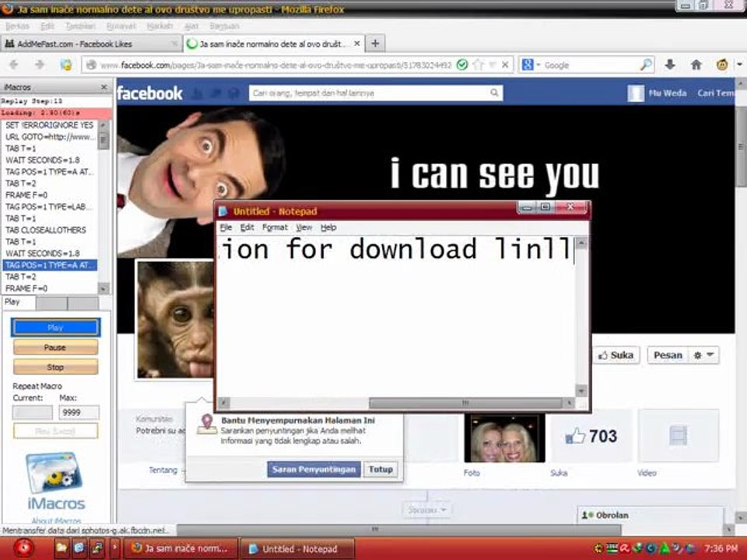Screen dimensions: 747x560
Task: Open the Firefox toolbar face icon dropdown arrow
Action: (x=739, y=65)
